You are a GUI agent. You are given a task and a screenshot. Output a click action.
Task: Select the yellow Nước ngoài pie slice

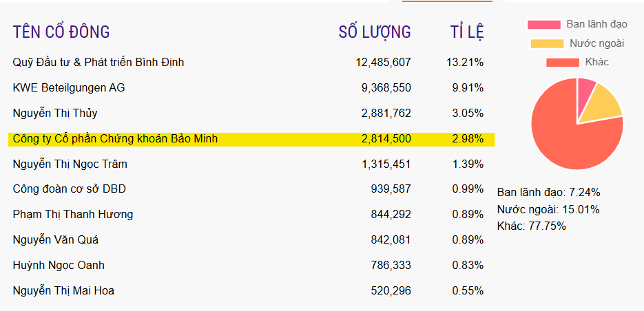point(602,105)
